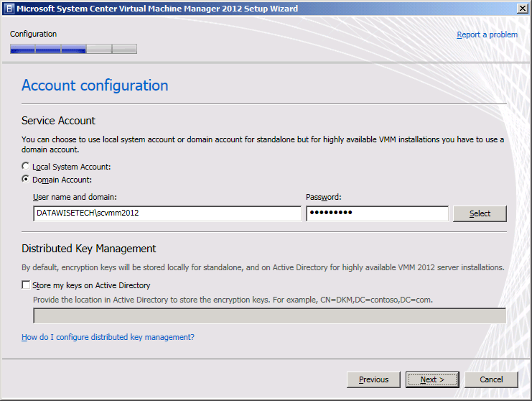The width and height of the screenshot is (532, 401).
Task: Click the Service Account section title
Action: click(58, 121)
